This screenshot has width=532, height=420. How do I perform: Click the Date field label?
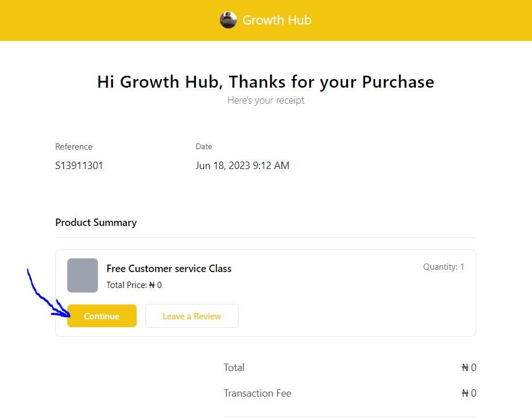203,146
